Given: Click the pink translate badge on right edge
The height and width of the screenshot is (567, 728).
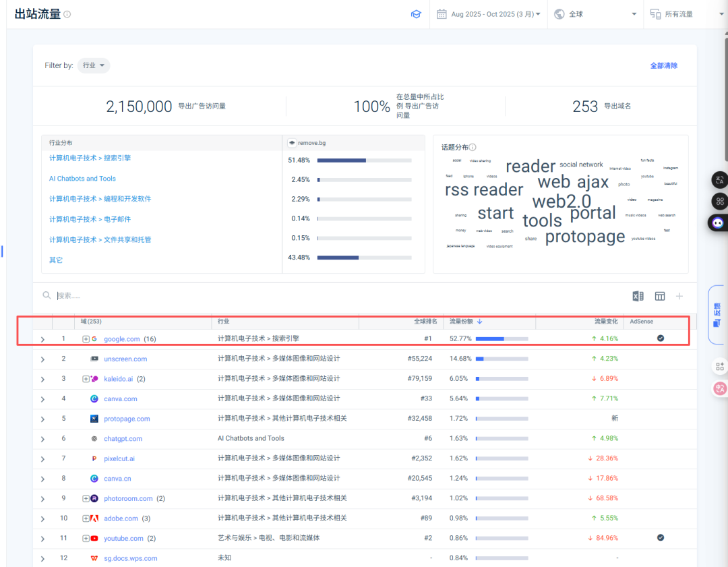Looking at the screenshot, I should 720,388.
